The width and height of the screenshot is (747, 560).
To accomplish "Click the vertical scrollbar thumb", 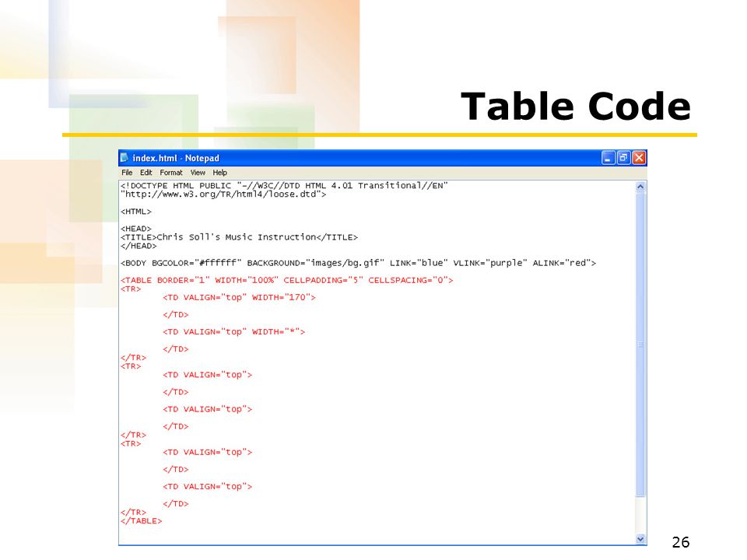I will 640,344.
